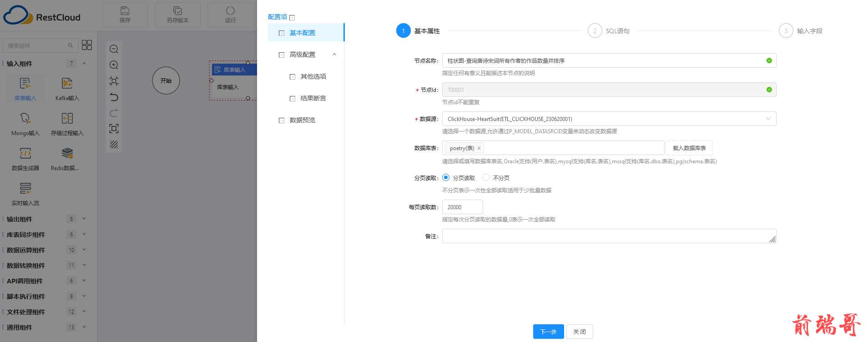Expand the 数据运算组件 section

click(84, 250)
